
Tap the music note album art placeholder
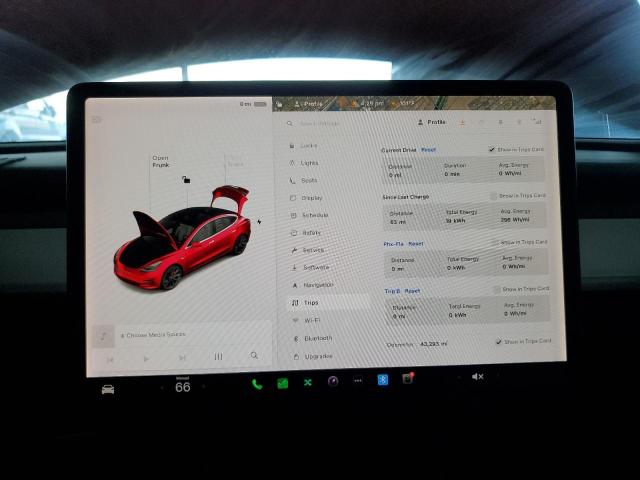103,336
